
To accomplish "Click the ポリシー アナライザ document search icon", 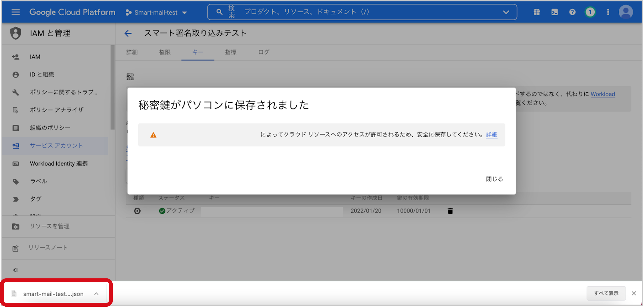I will click(x=16, y=110).
